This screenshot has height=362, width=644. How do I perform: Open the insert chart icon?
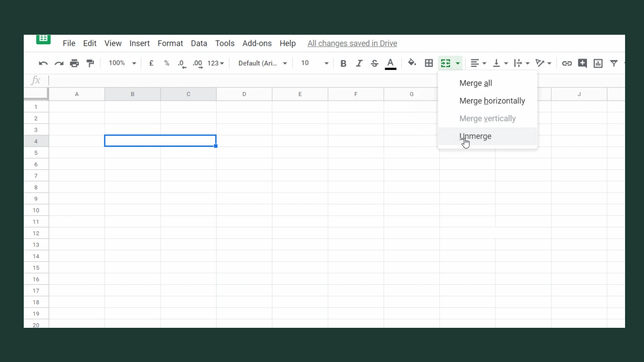pos(598,63)
